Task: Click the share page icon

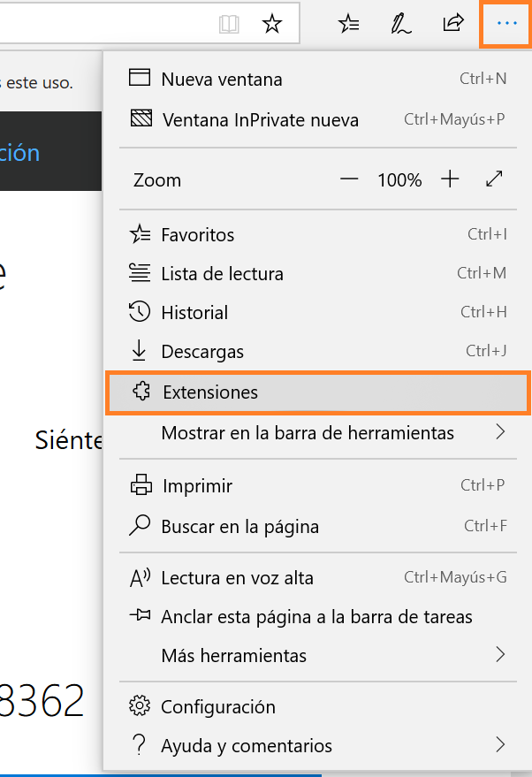Action: coord(453,24)
